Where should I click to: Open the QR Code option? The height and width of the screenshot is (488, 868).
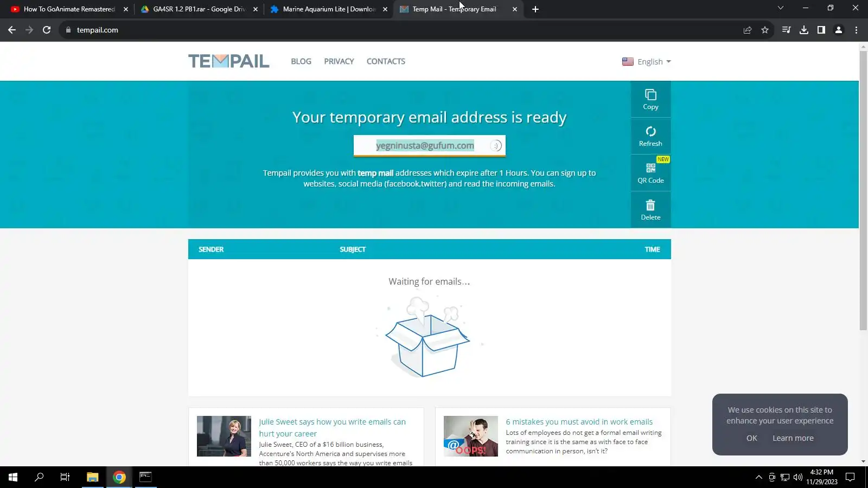point(650,173)
